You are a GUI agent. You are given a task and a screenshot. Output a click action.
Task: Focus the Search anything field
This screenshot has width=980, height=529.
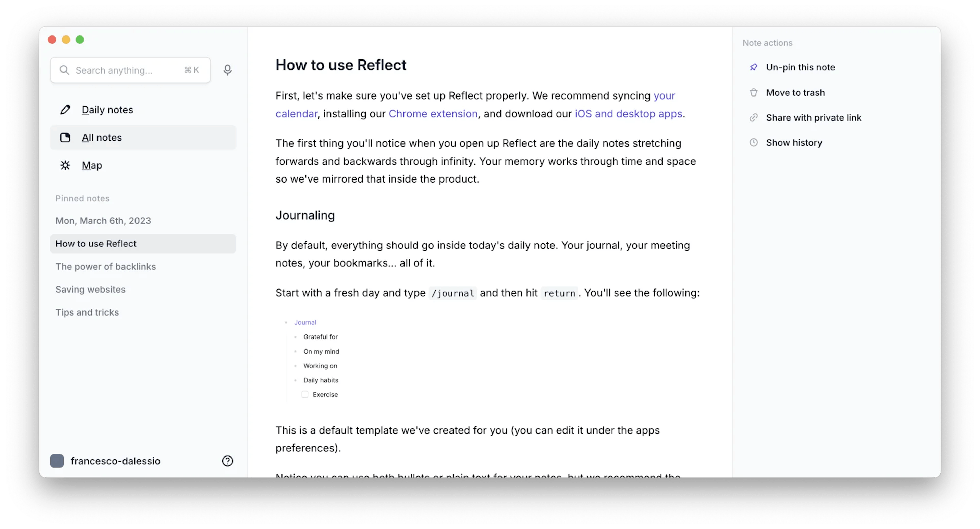pos(130,70)
